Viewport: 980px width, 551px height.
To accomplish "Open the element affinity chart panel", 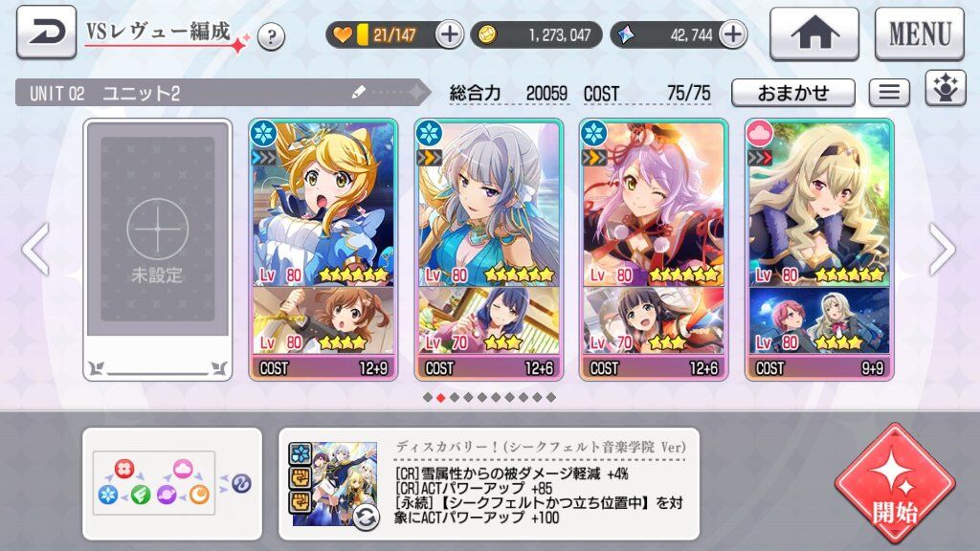I will [172, 483].
